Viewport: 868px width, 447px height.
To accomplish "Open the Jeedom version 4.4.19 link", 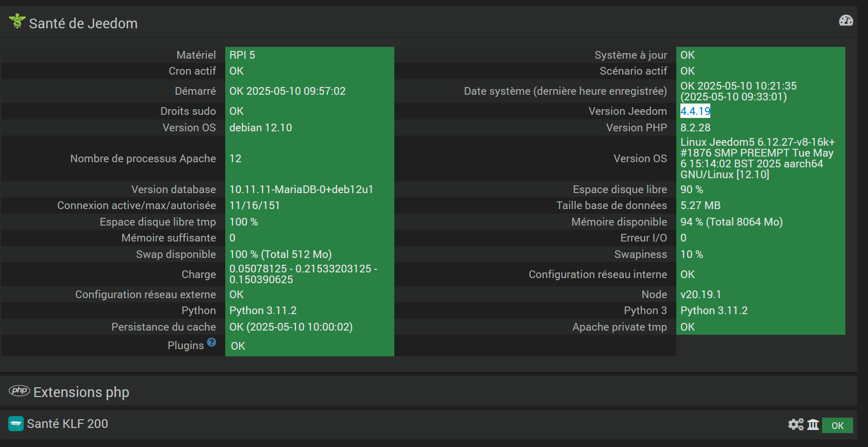I will pyautogui.click(x=695, y=111).
